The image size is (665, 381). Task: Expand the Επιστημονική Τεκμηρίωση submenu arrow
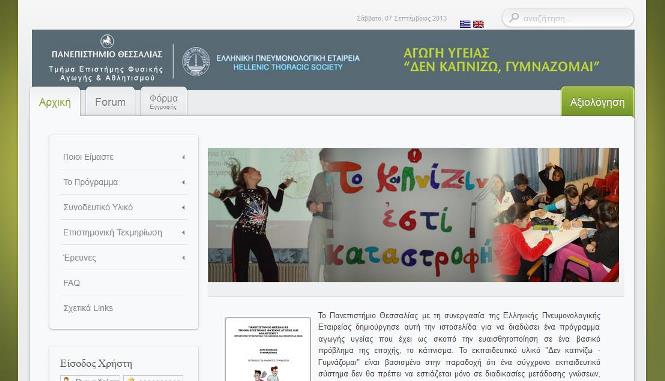[184, 233]
